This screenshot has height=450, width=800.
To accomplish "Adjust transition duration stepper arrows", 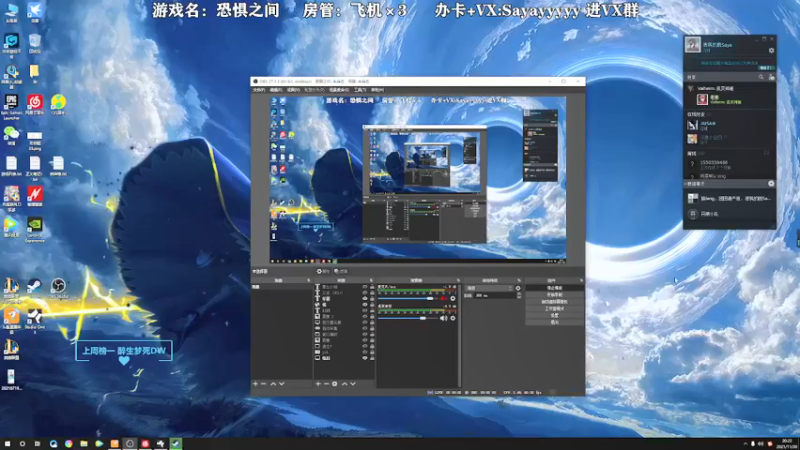I will tap(518, 295).
